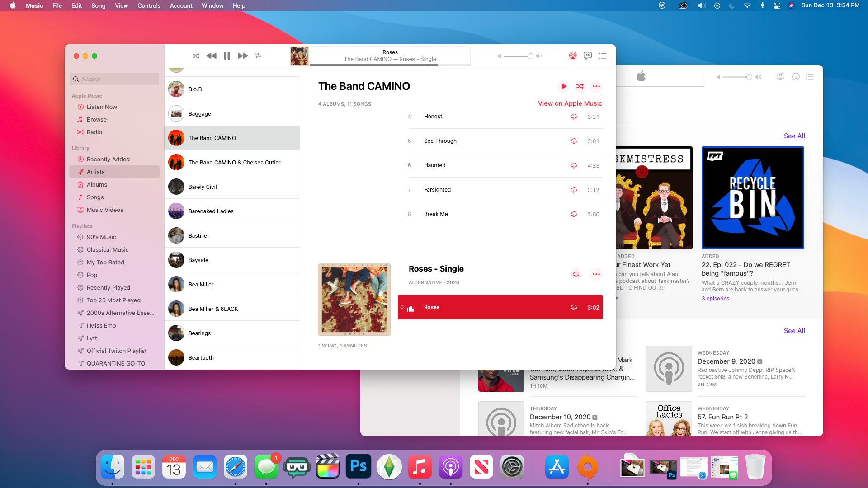Open Listen Now in sidebar
This screenshot has height=488, width=868.
click(114, 107)
